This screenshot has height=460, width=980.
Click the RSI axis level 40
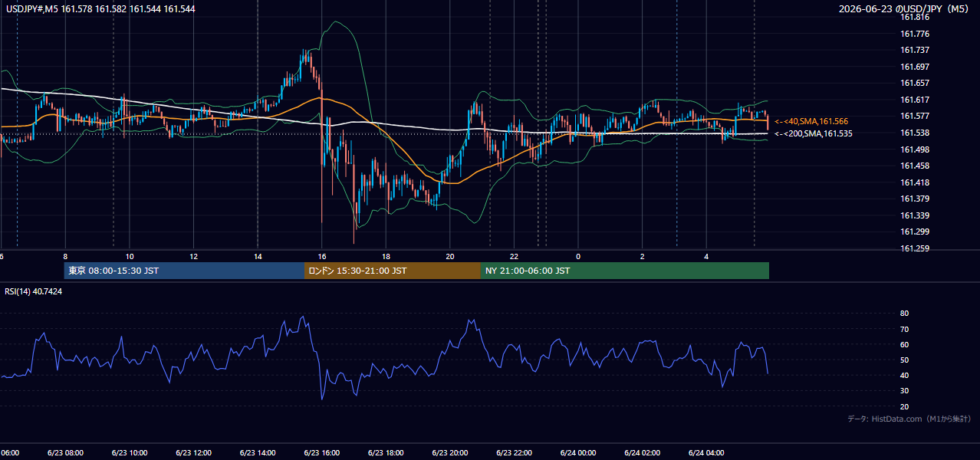(x=905, y=375)
